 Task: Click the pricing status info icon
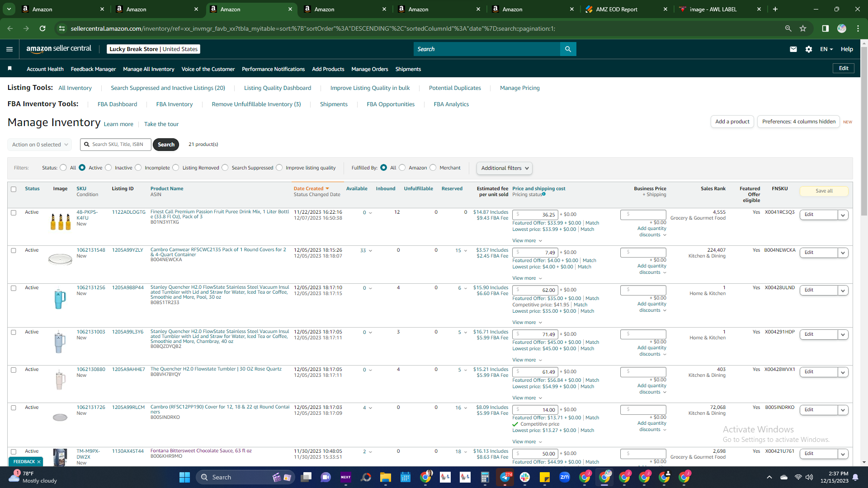click(544, 194)
